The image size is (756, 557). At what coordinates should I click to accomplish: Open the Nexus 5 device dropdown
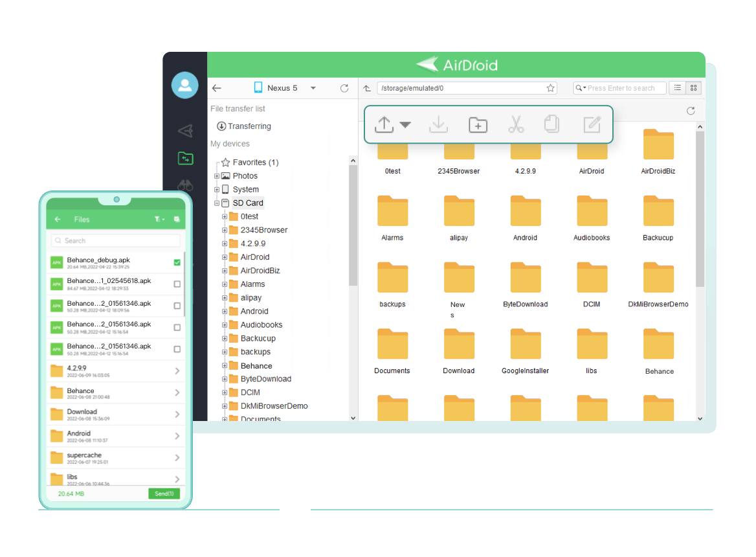[x=313, y=88]
